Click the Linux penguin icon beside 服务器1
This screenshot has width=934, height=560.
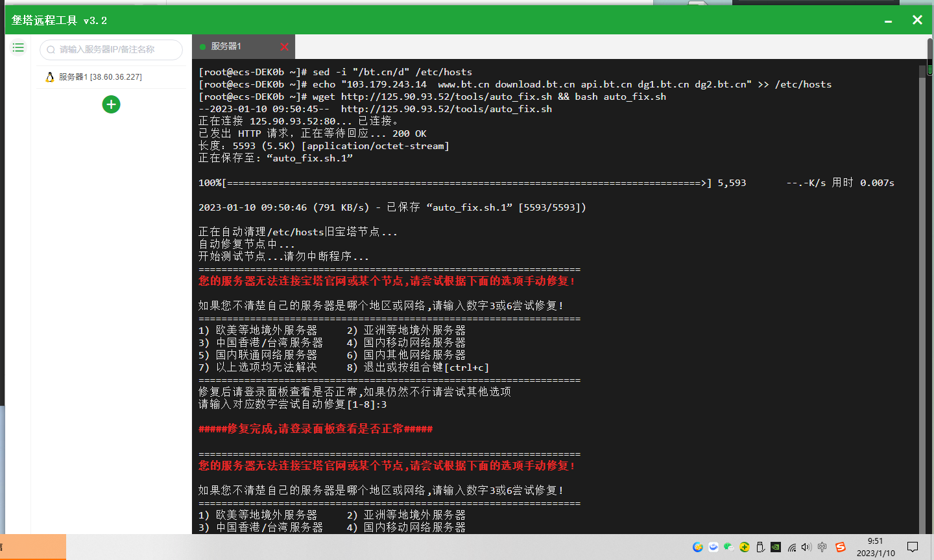click(x=49, y=76)
